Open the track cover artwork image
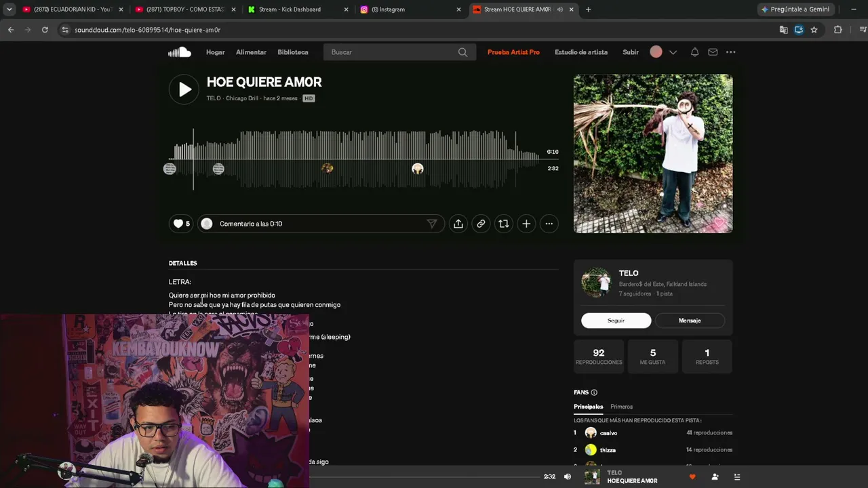The height and width of the screenshot is (488, 868). tap(653, 154)
